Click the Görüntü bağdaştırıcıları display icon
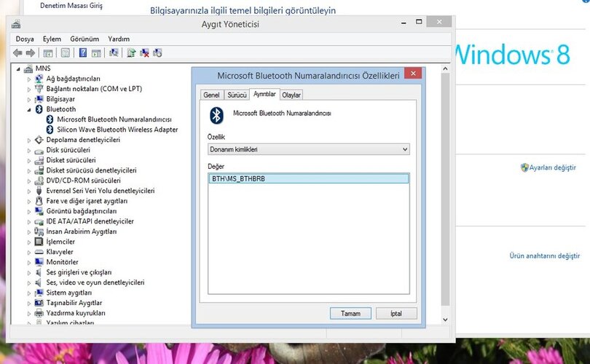Viewport: 590px width, 364px height. 39,211
